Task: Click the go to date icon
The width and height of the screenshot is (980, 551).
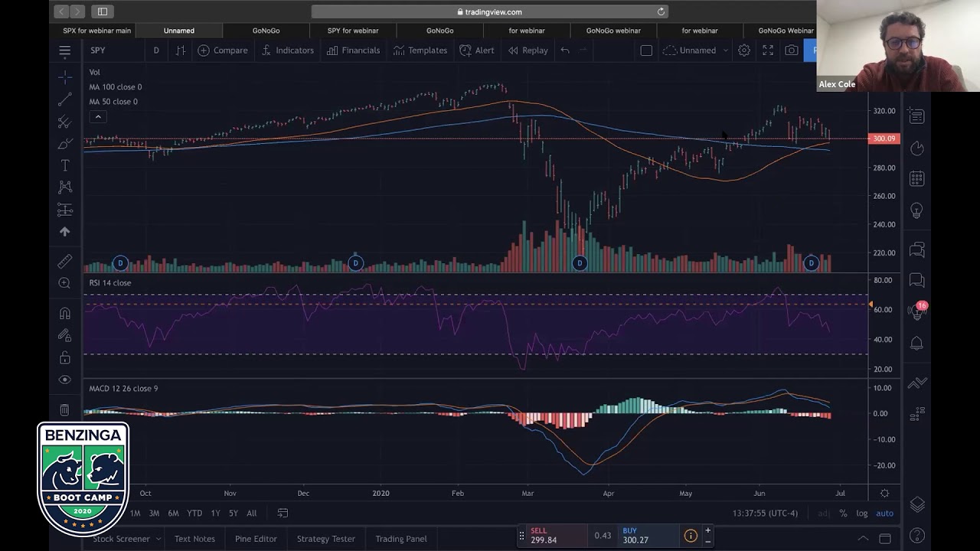Action: [283, 514]
